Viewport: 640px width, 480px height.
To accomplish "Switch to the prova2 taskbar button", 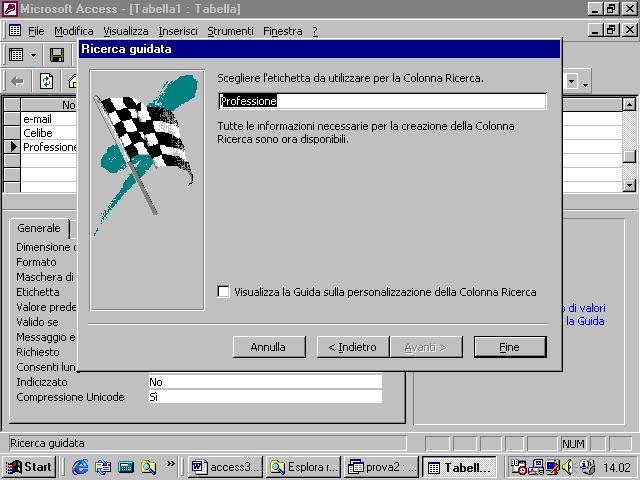I will [381, 467].
